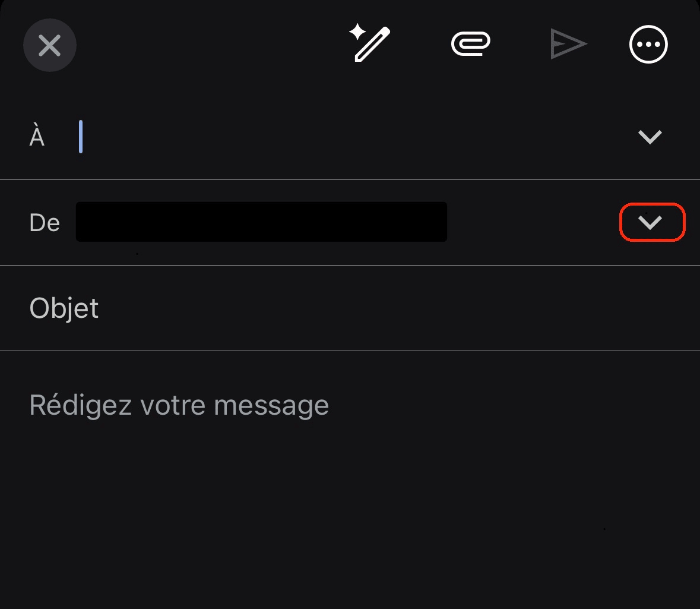Dismiss the email draft with X
The width and height of the screenshot is (700, 609).
tap(50, 45)
